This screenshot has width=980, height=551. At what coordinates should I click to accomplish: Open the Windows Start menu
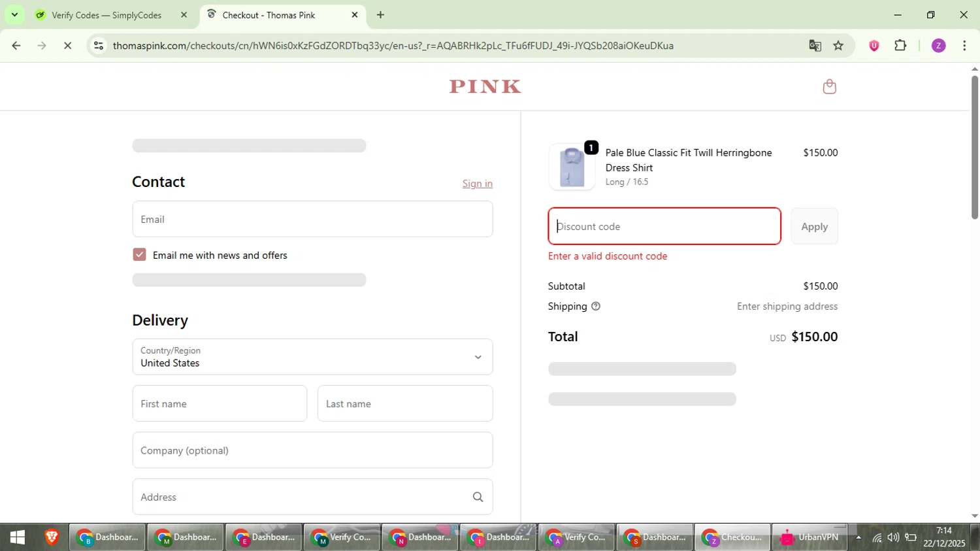click(18, 537)
